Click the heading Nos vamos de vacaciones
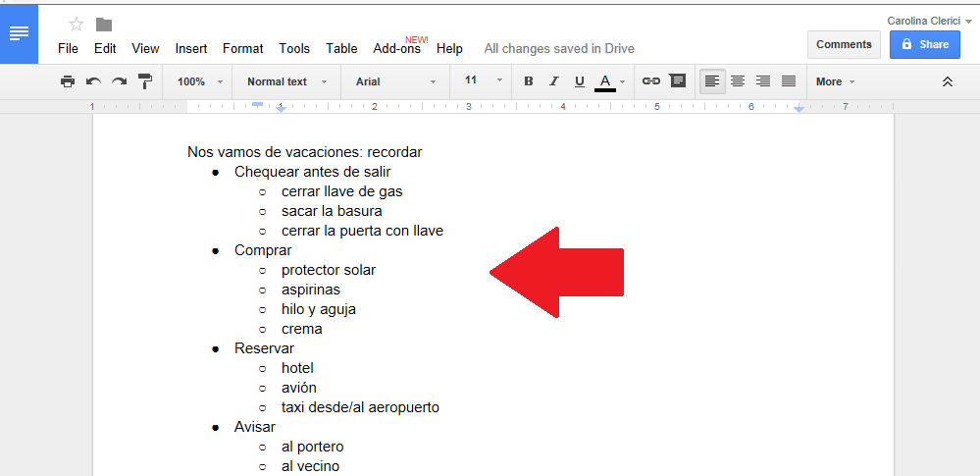This screenshot has width=980, height=476. coord(305,152)
